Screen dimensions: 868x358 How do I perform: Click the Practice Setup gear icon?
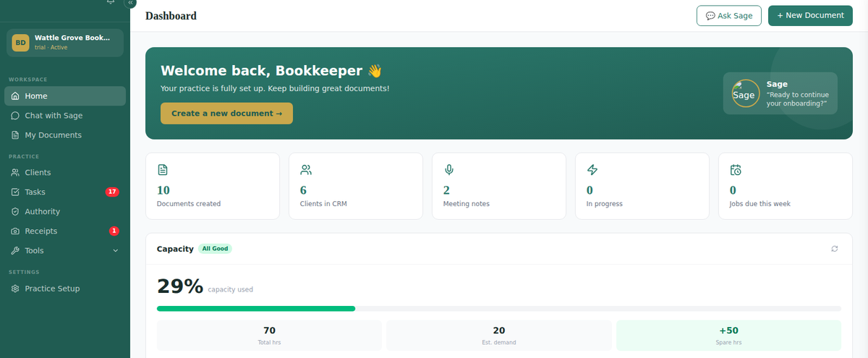[x=16, y=289]
